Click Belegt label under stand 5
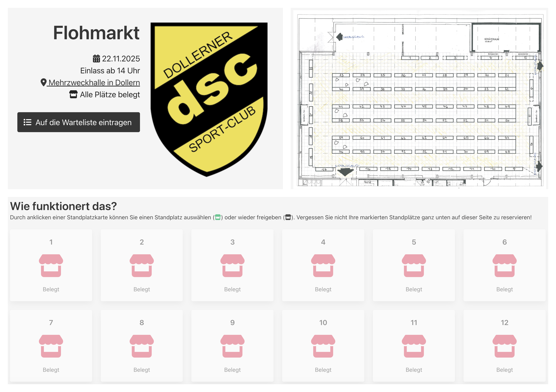556x392 pixels. click(414, 289)
